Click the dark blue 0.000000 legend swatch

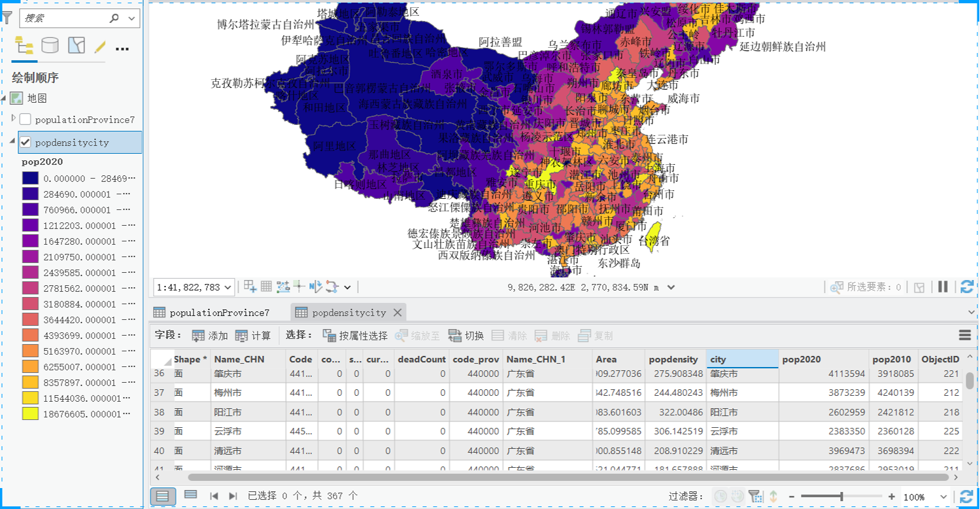(30, 179)
